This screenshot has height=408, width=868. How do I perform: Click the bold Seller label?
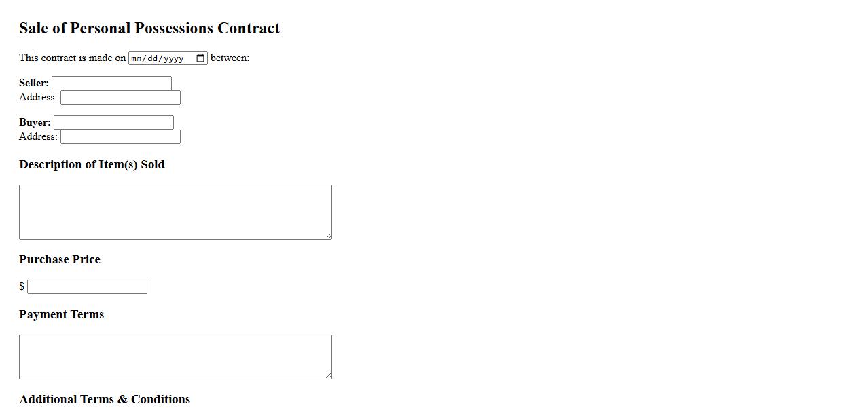pos(34,84)
